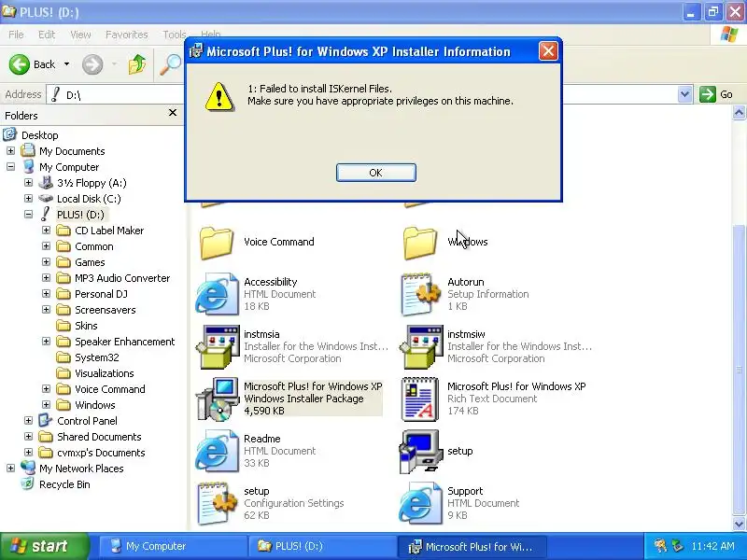Expand My Documents in folder tree
747x560 pixels.
10,151
